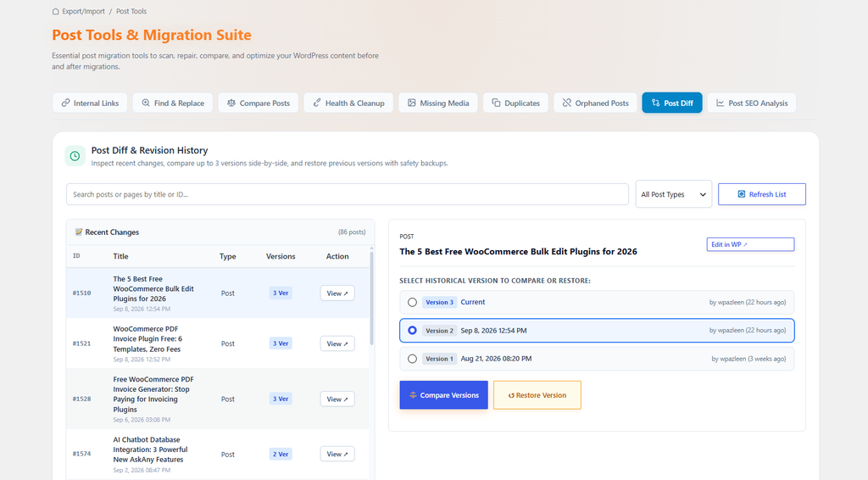Click the Title column header
Viewport: 868px width, 480px height.
point(120,256)
